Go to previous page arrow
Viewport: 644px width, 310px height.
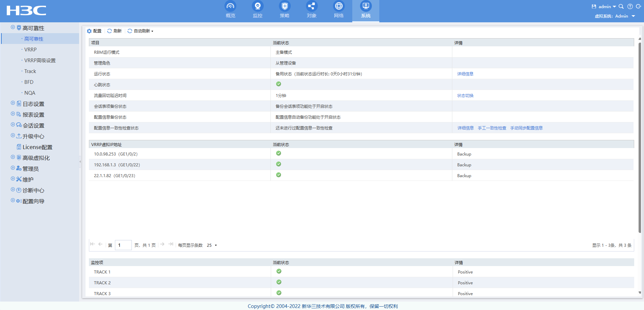pyautogui.click(x=100, y=244)
